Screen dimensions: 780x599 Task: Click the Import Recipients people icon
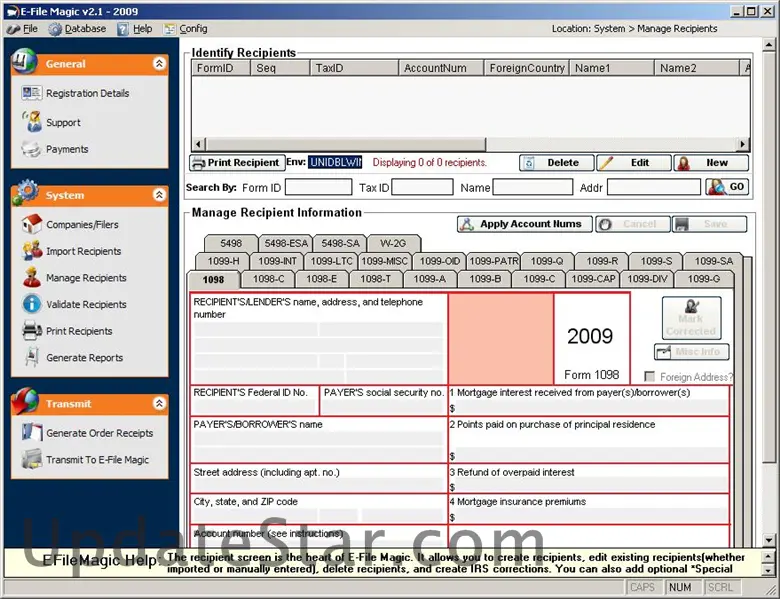(32, 251)
